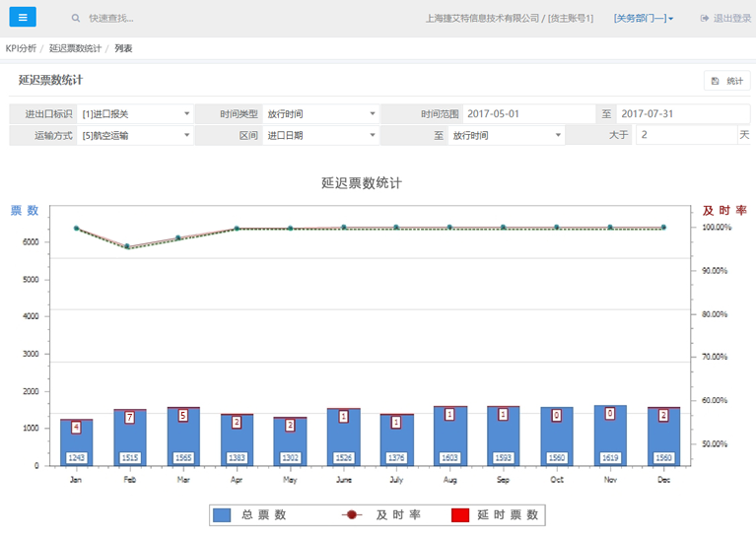This screenshot has height=537, width=756.
Task: Click the March timeliness line point
Action: click(177, 237)
